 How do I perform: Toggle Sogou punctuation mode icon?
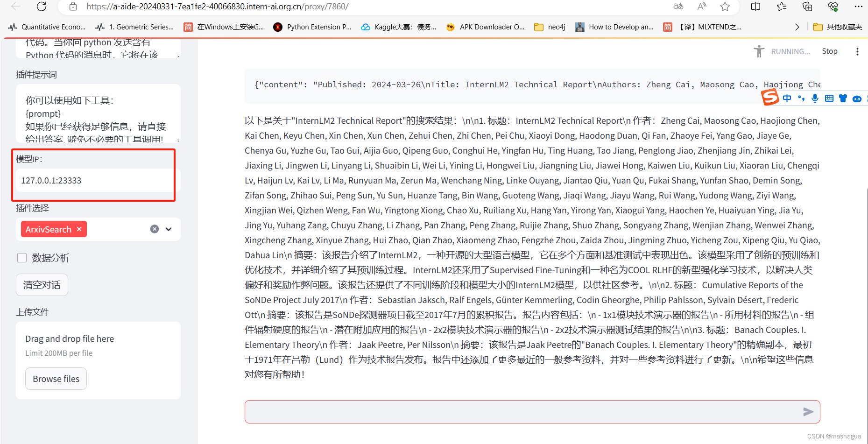pyautogui.click(x=801, y=98)
